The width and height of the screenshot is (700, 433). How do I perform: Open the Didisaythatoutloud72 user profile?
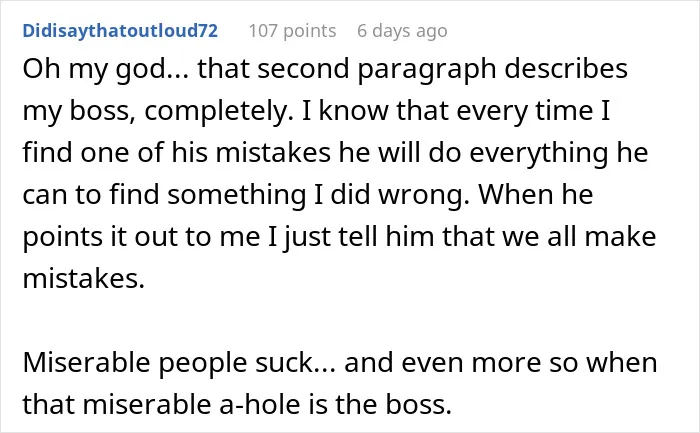(x=120, y=31)
